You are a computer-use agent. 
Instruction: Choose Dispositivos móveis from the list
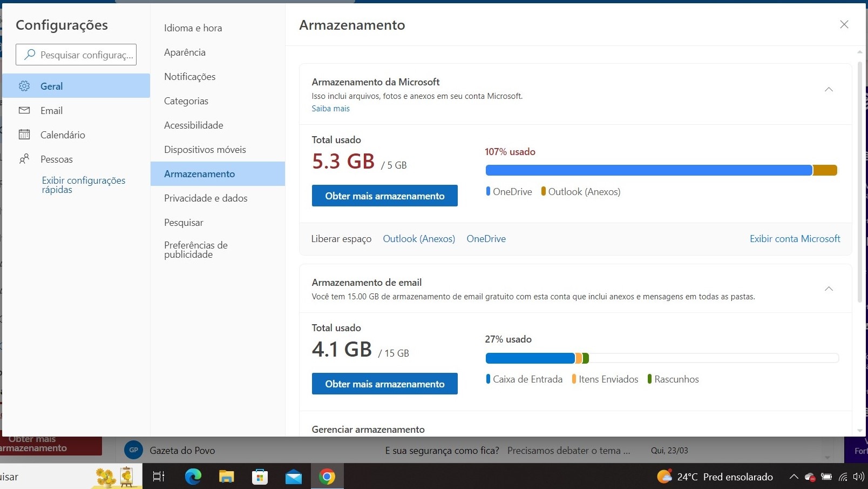(218, 150)
